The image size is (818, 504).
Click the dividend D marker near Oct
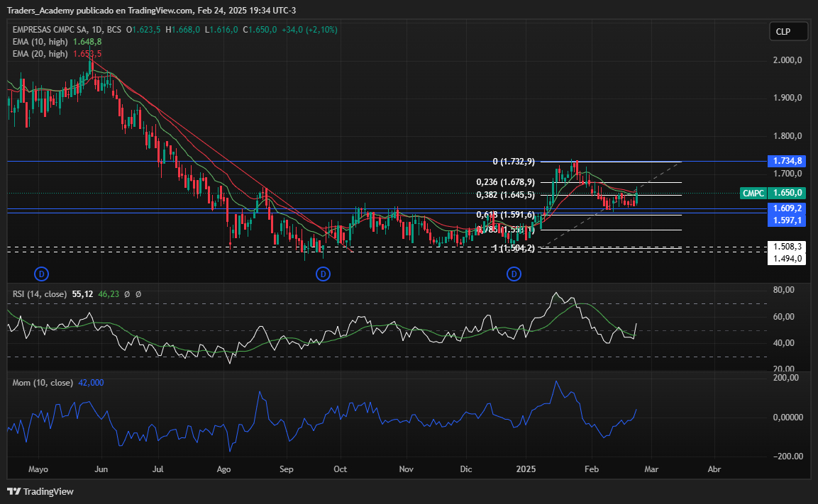pyautogui.click(x=323, y=274)
